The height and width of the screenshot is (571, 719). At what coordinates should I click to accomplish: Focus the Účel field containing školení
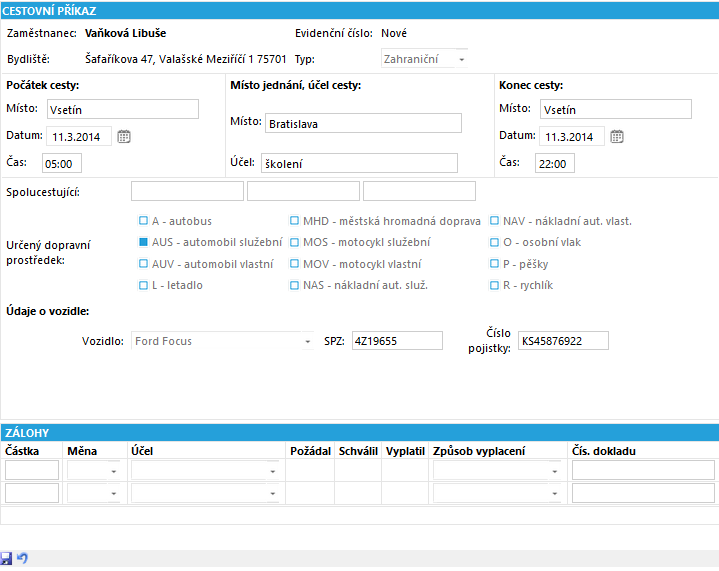(x=359, y=163)
